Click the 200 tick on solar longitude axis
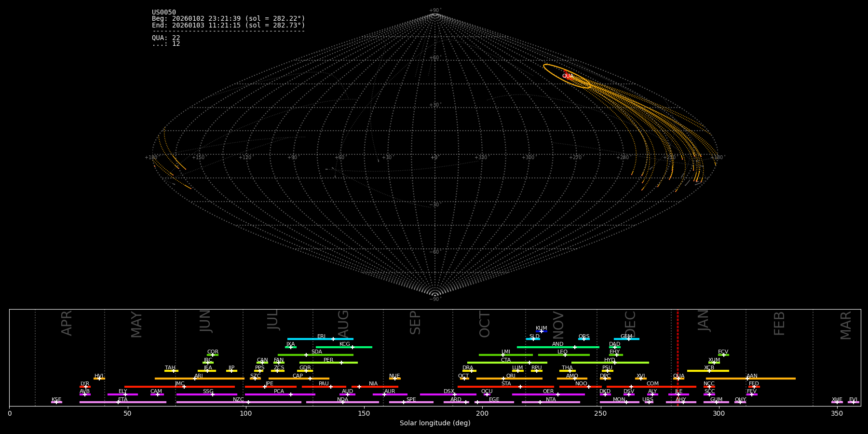Screen dimensions: 868x434 point(482,414)
